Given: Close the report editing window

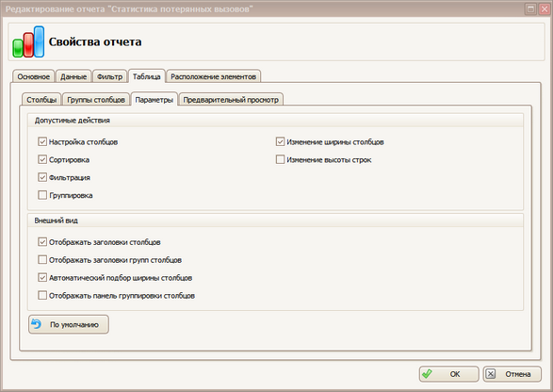Looking at the screenshot, I should (545, 8).
